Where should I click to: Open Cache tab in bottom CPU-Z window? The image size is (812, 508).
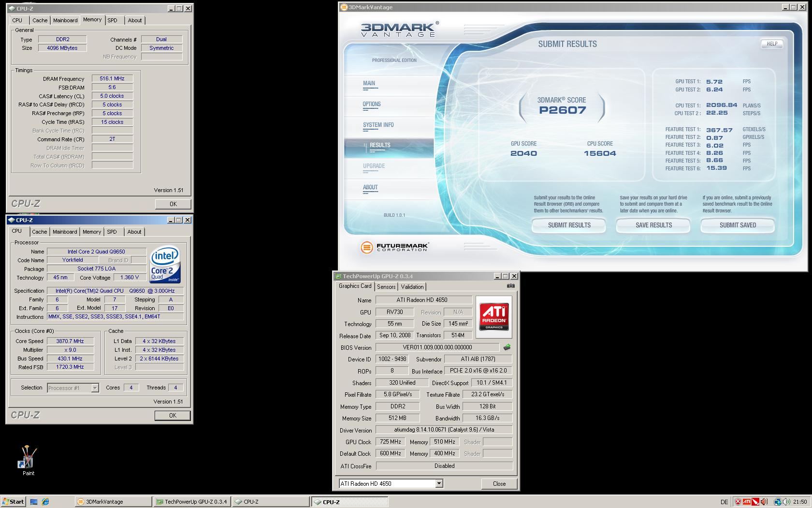point(40,232)
